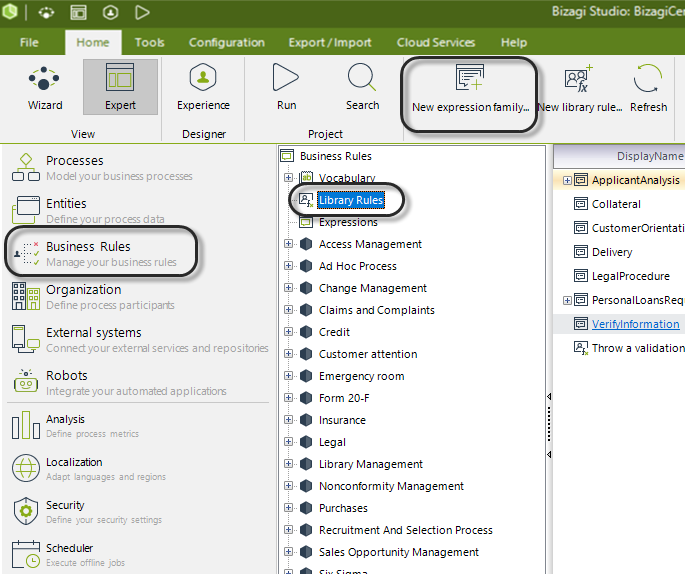
Task: Select the Library Management node
Action: point(370,464)
